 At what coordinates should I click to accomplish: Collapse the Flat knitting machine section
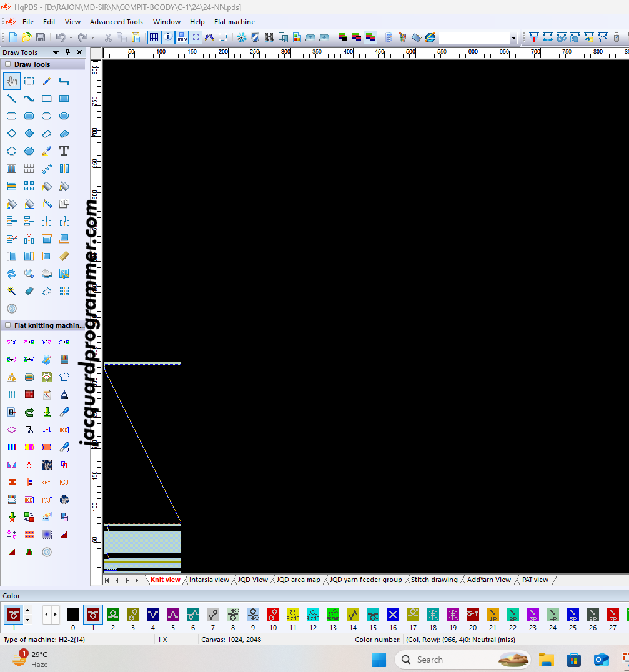pos(7,325)
